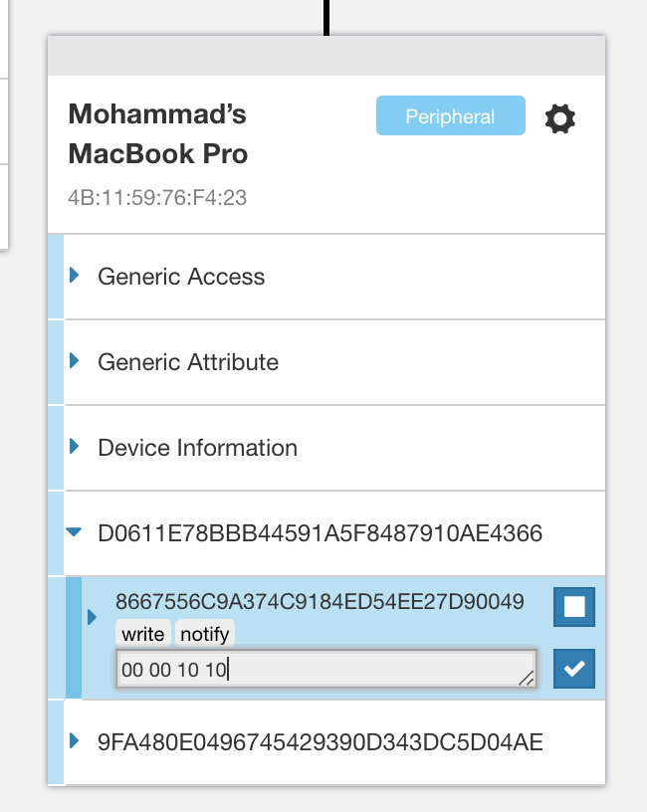The width and height of the screenshot is (647, 812).
Task: Click the triangle icon next to service 9FA480E0
Action: (74, 741)
